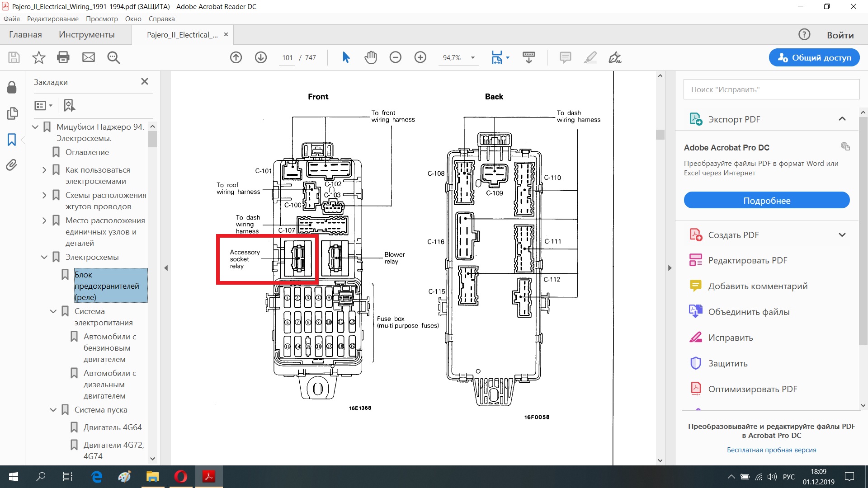Collapse the right tools pane with the arrow handle
Screen dimensions: 868x488
click(x=670, y=268)
